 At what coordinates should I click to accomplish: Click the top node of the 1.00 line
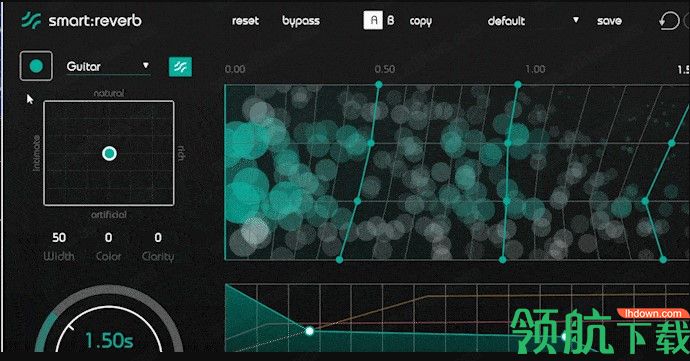(x=518, y=84)
